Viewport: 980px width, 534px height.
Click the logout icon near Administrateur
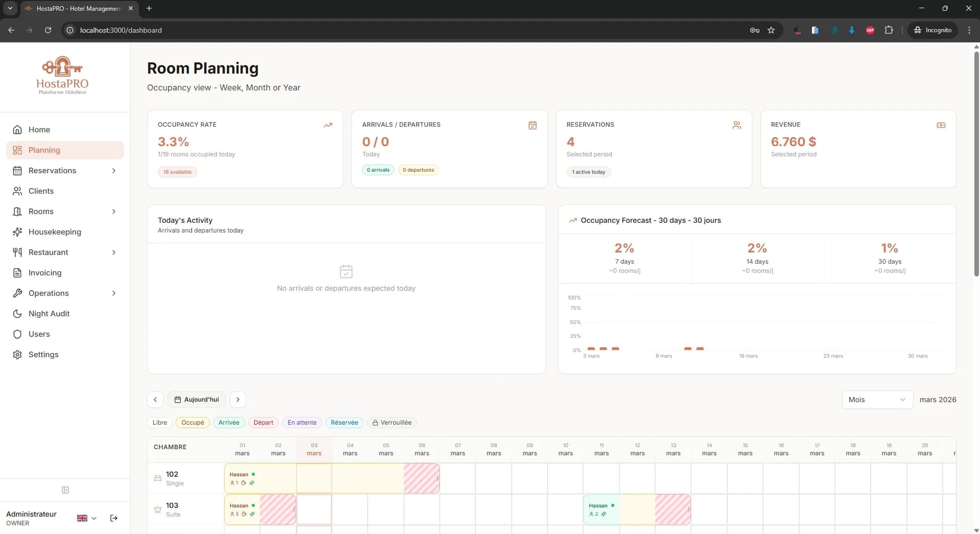pyautogui.click(x=113, y=518)
